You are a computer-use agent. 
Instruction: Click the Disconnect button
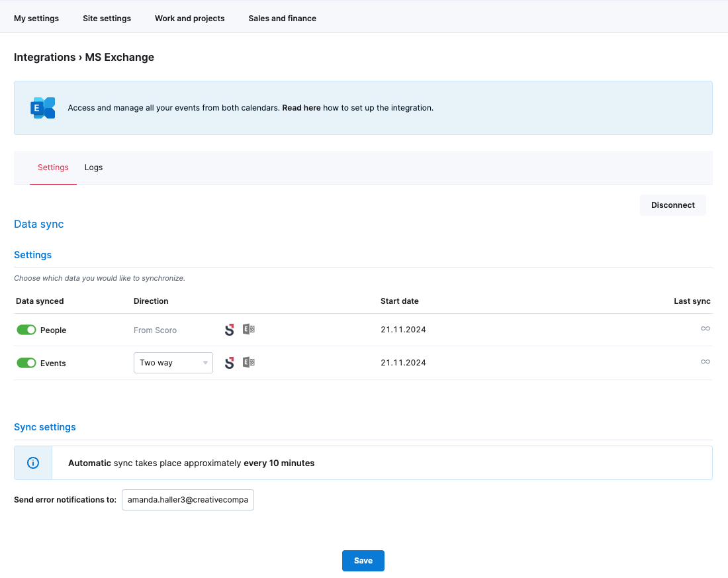pyautogui.click(x=673, y=205)
